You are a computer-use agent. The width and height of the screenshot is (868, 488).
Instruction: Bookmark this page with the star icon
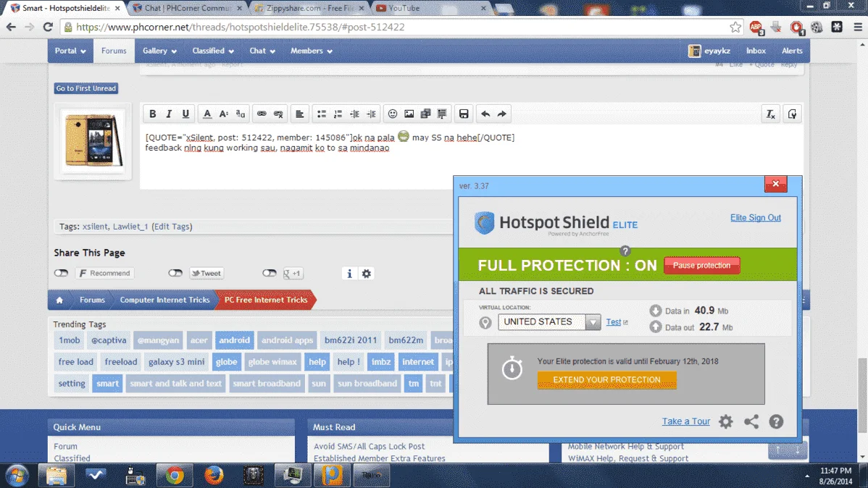coord(735,27)
